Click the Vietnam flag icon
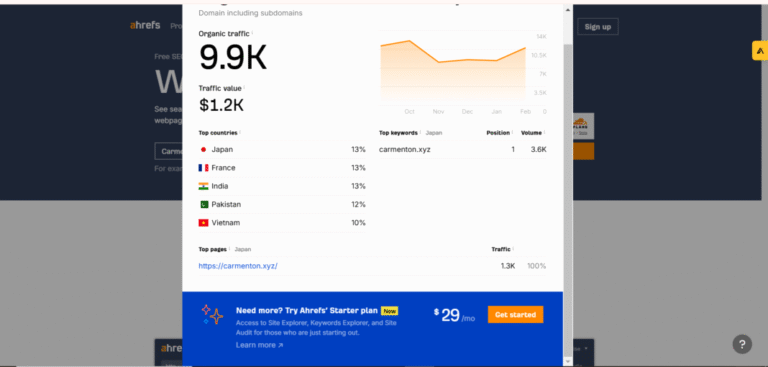Viewport: 768px width, 367px height. [203, 222]
